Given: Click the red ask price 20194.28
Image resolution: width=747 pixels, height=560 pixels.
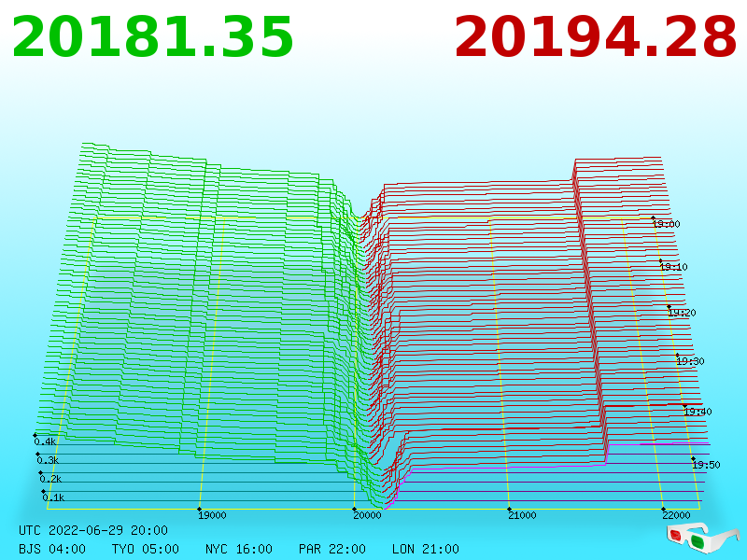Looking at the screenshot, I should coord(596,37).
